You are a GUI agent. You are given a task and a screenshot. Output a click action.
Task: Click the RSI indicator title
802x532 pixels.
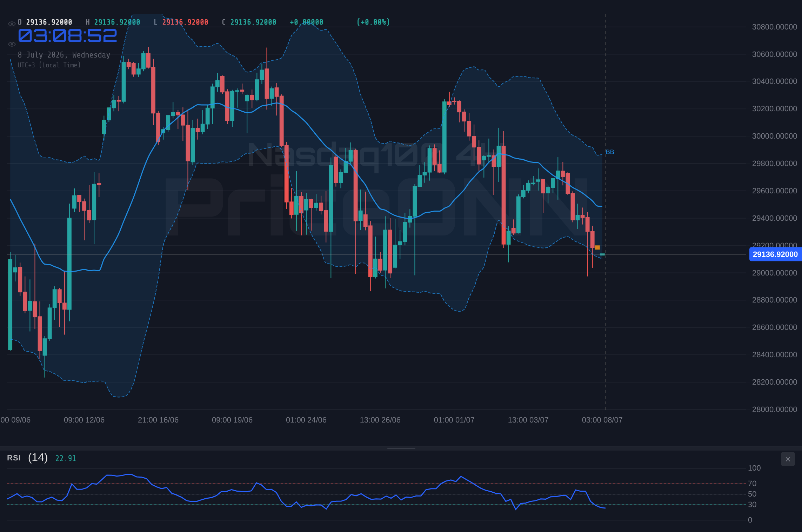point(14,458)
